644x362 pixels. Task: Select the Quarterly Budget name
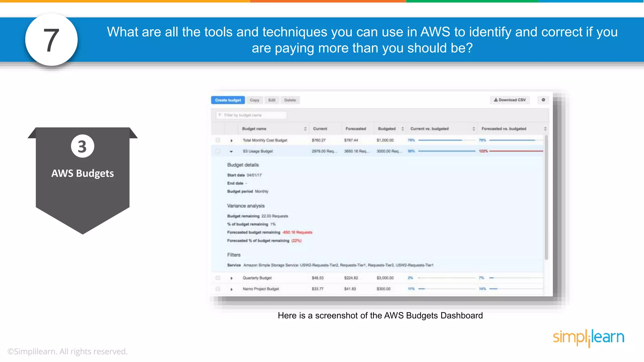(257, 278)
